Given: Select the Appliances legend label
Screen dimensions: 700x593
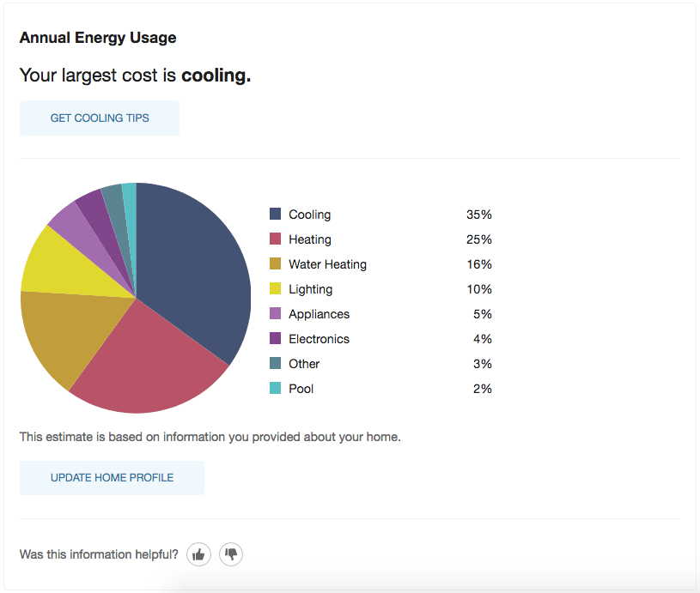Looking at the screenshot, I should click(319, 313).
